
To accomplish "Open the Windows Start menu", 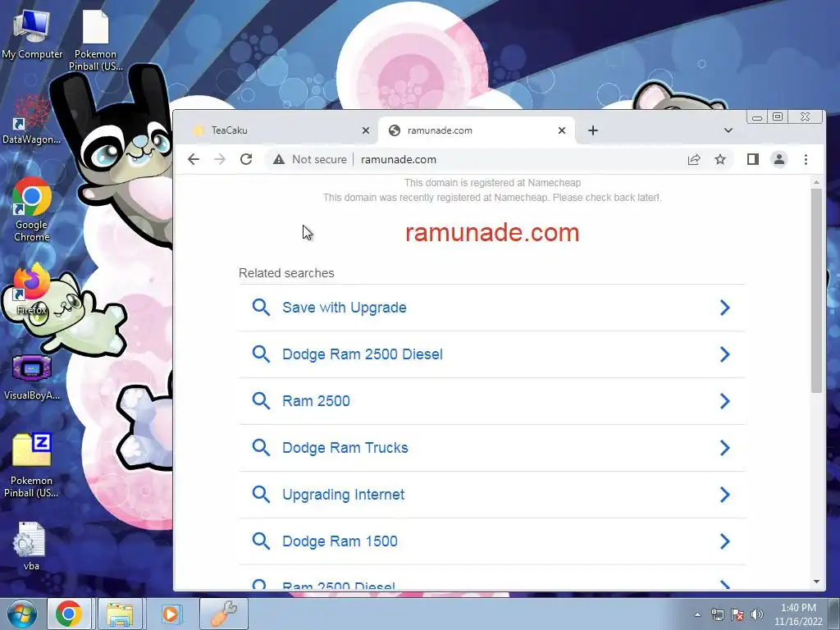I will click(x=21, y=614).
